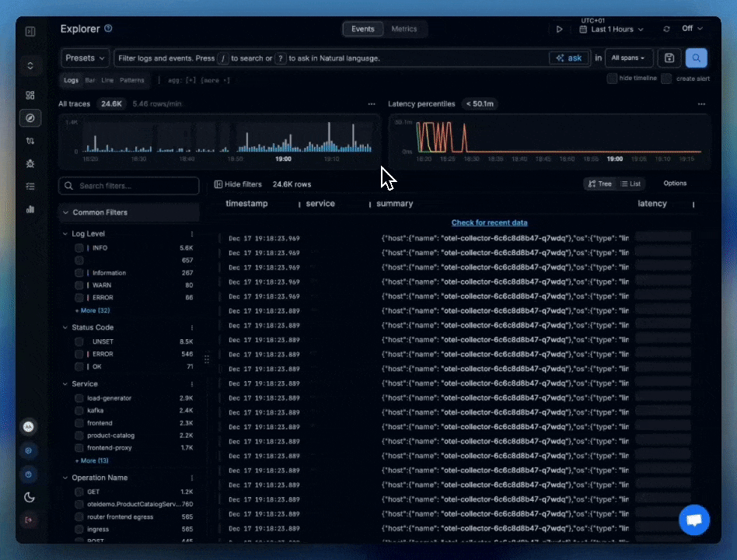Open the settings gear icon in sidebar

pos(29,450)
